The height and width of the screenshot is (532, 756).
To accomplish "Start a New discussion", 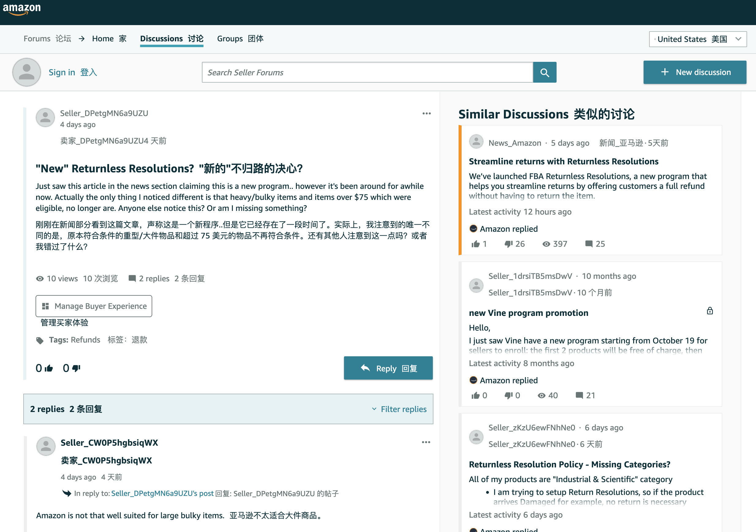I will [695, 72].
